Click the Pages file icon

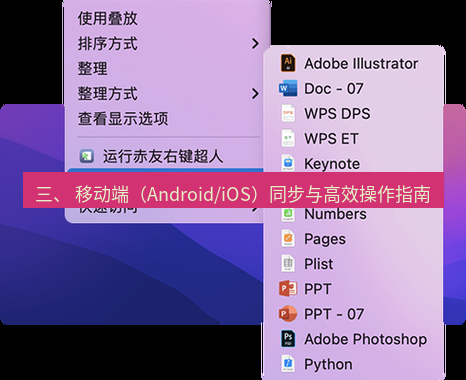point(288,239)
